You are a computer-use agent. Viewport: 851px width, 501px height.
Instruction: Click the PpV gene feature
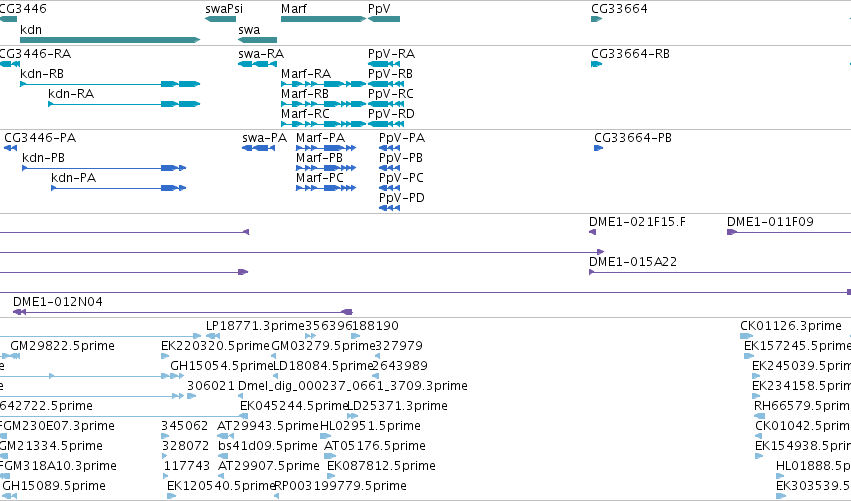(384, 19)
